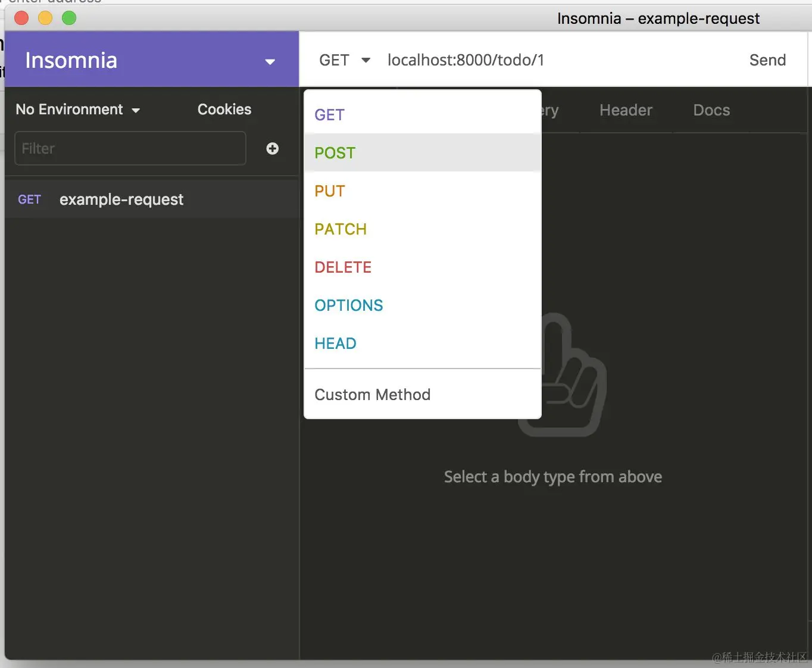Choose POST in the method menu
812x668 pixels.
(x=422, y=152)
